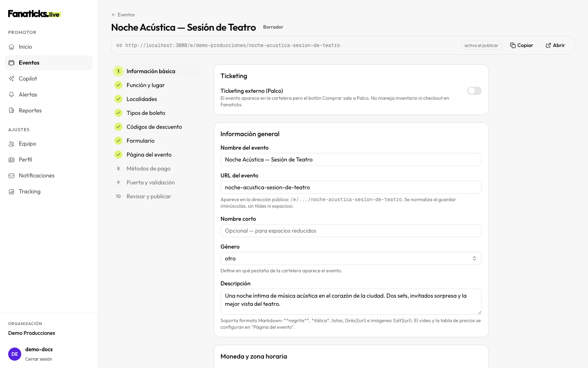Go back via the Eventos breadcrumb link
This screenshot has width=588, height=368.
123,15
